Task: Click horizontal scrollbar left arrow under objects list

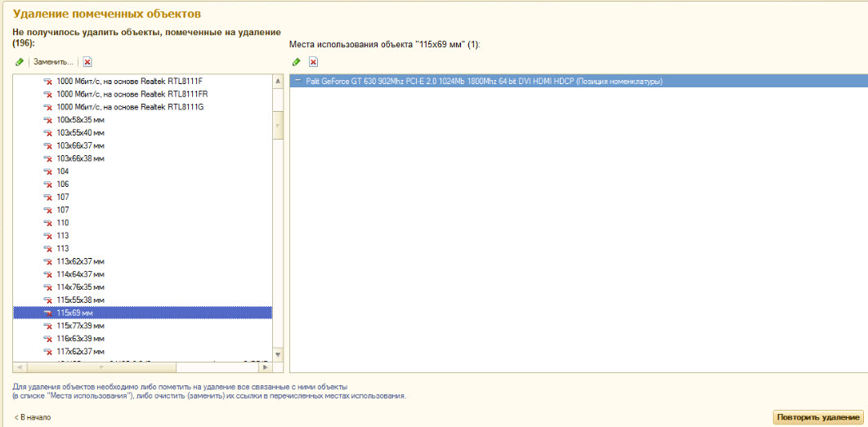Action: pos(18,367)
